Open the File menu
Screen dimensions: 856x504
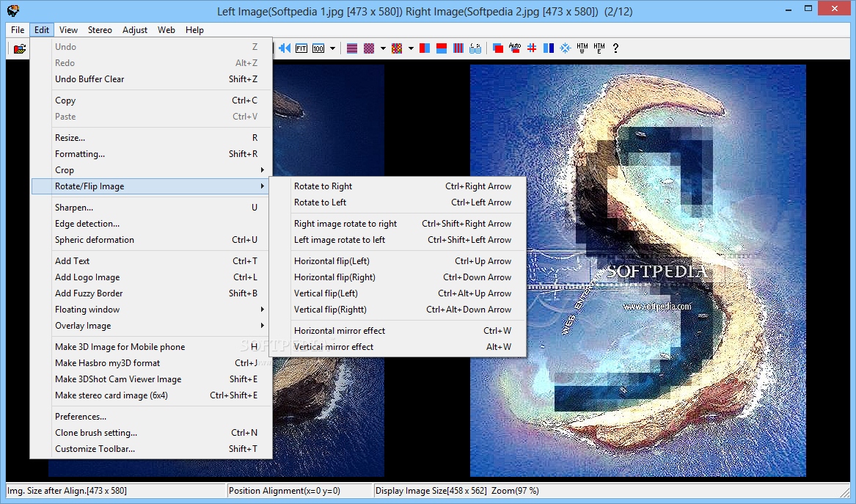pos(18,30)
